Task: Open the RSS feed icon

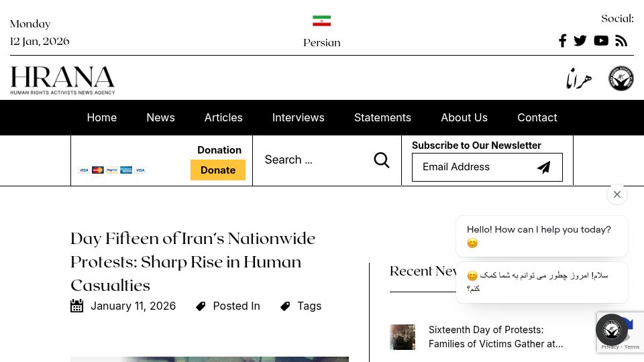Action: point(621,41)
